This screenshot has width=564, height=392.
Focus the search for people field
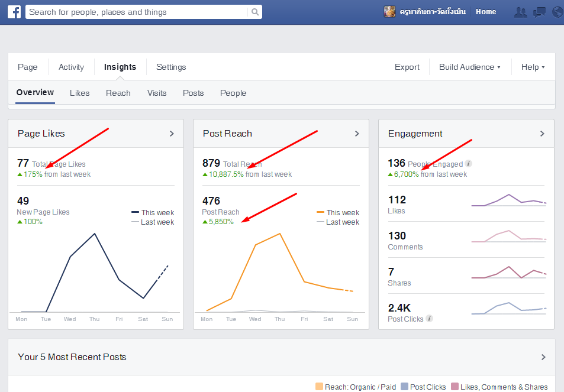137,12
